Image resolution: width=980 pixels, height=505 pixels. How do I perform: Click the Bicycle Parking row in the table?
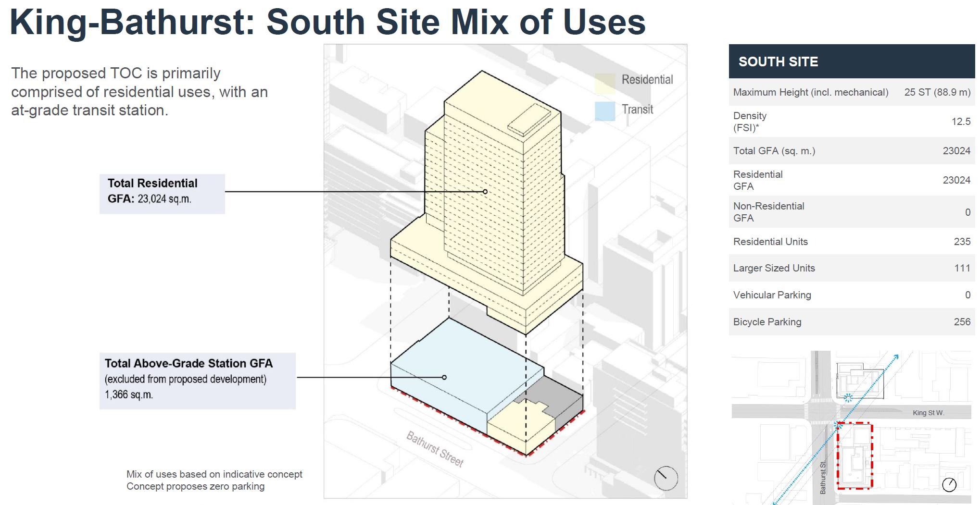(x=851, y=322)
